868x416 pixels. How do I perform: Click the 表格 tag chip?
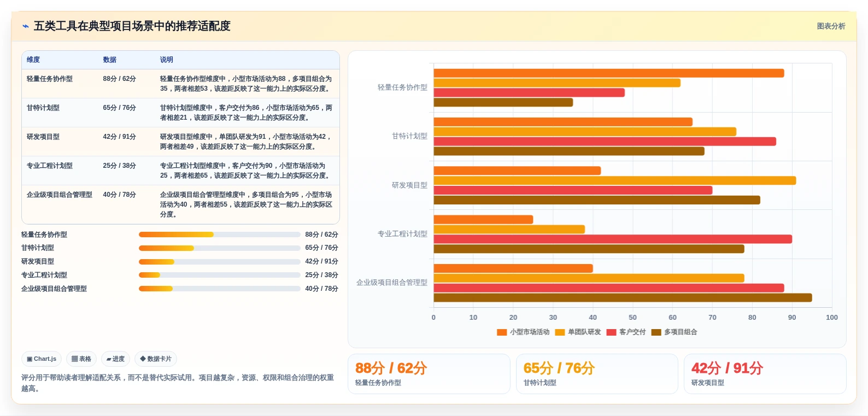click(x=81, y=359)
